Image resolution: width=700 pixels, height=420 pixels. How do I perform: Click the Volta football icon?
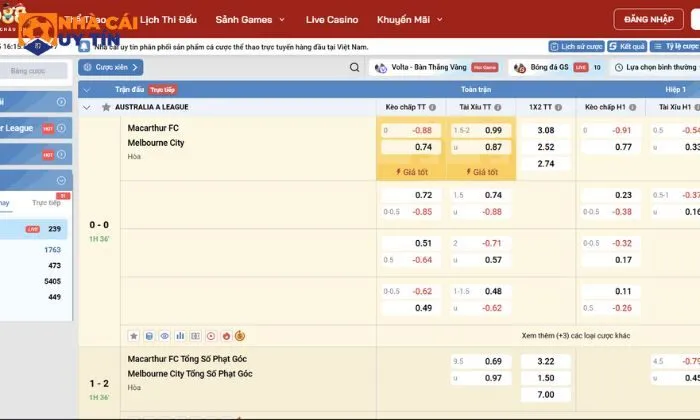tap(381, 67)
